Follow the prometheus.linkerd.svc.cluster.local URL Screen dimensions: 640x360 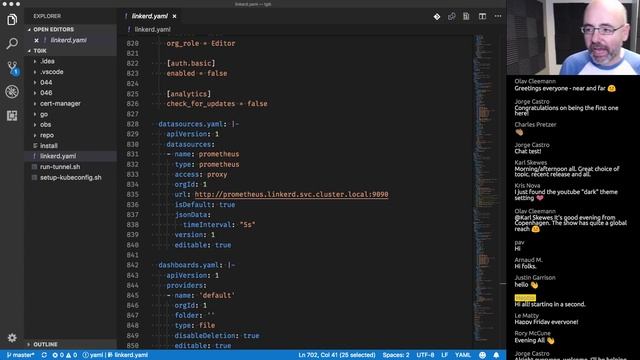coord(291,195)
